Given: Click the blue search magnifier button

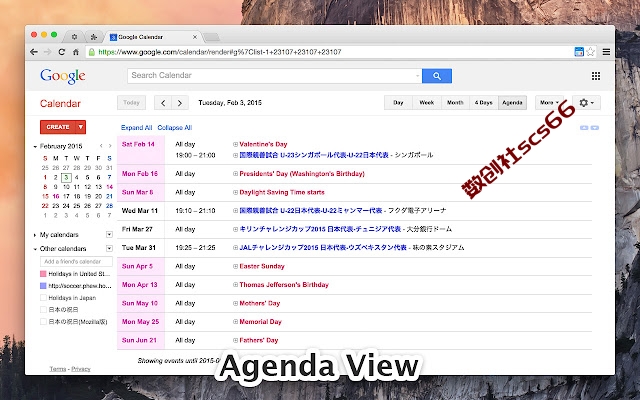Looking at the screenshot, I should click(x=437, y=76).
